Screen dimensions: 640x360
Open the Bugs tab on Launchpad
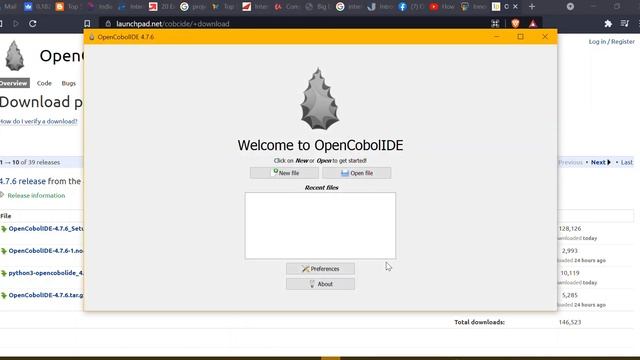coord(69,83)
